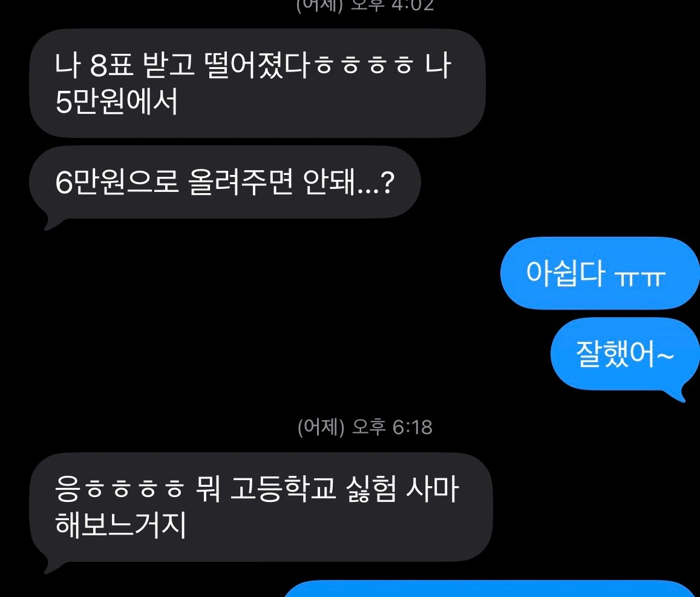Screen dimensions: 700x597
Task: Tap the "ㅠㅠ" characters in the blue bubble
Action: pos(639,278)
